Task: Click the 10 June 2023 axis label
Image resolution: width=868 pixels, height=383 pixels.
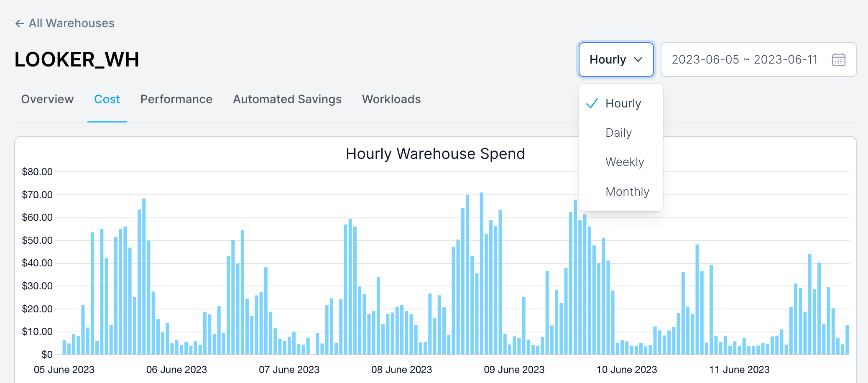Action: (626, 370)
